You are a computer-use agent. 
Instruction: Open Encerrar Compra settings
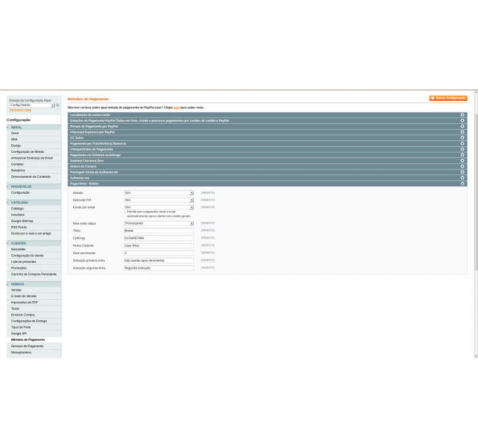[x=23, y=315]
